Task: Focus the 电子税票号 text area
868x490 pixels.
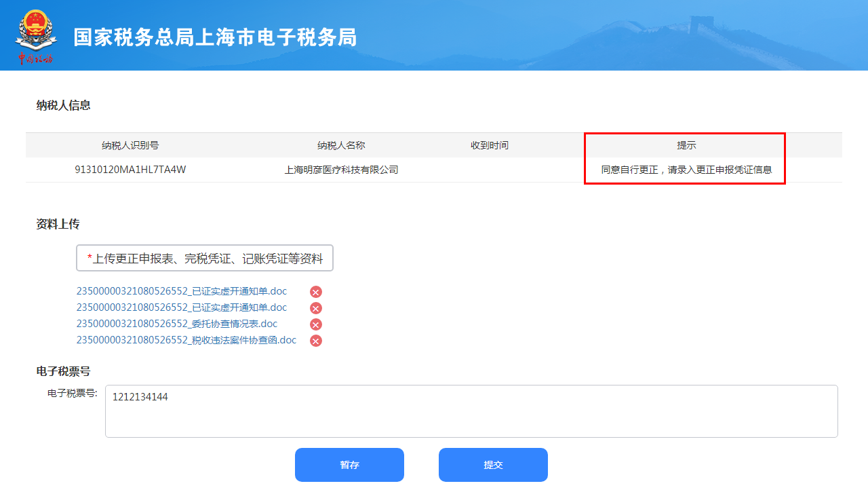Action: point(471,411)
